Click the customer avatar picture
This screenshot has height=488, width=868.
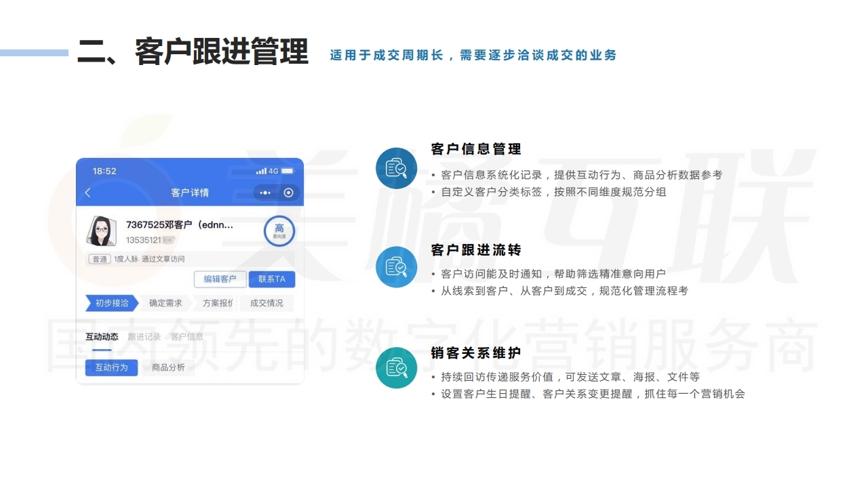coord(101,231)
